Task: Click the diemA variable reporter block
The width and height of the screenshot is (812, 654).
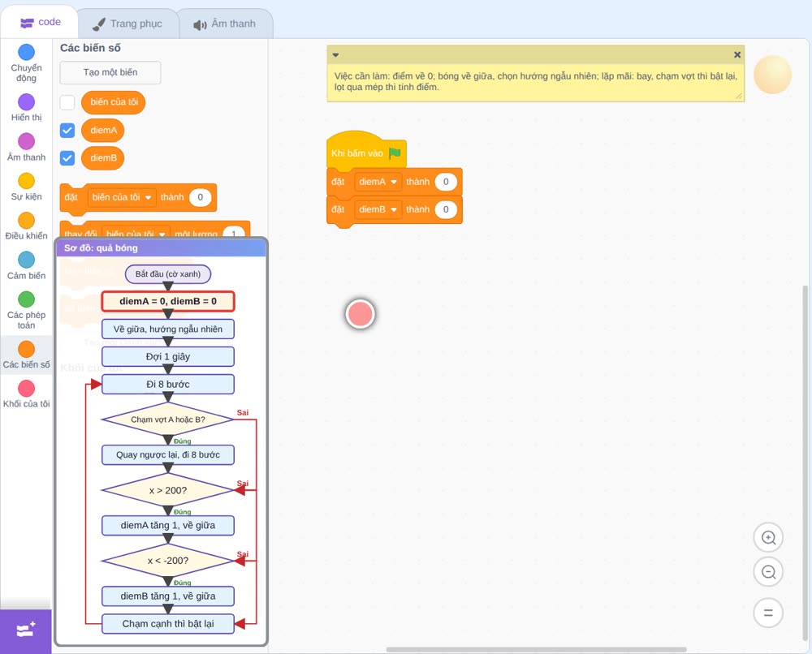Action: [102, 131]
